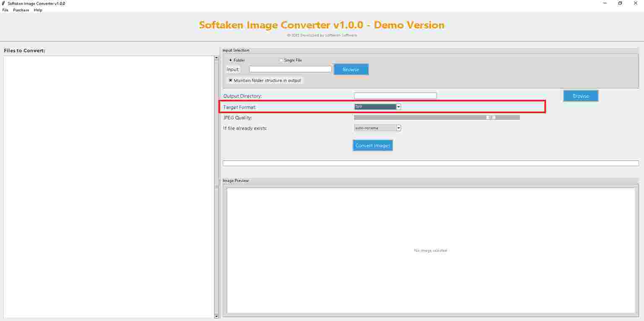Click the Files to Convert list area
Viewport: 644px width, 321px height.
[x=109, y=187]
